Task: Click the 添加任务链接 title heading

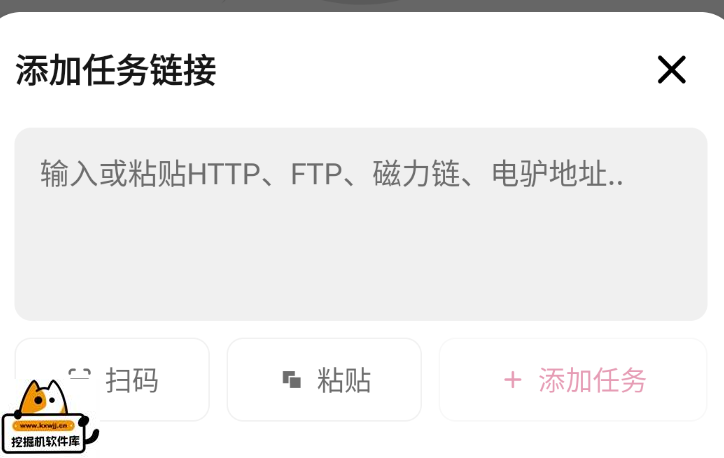Action: (116, 70)
